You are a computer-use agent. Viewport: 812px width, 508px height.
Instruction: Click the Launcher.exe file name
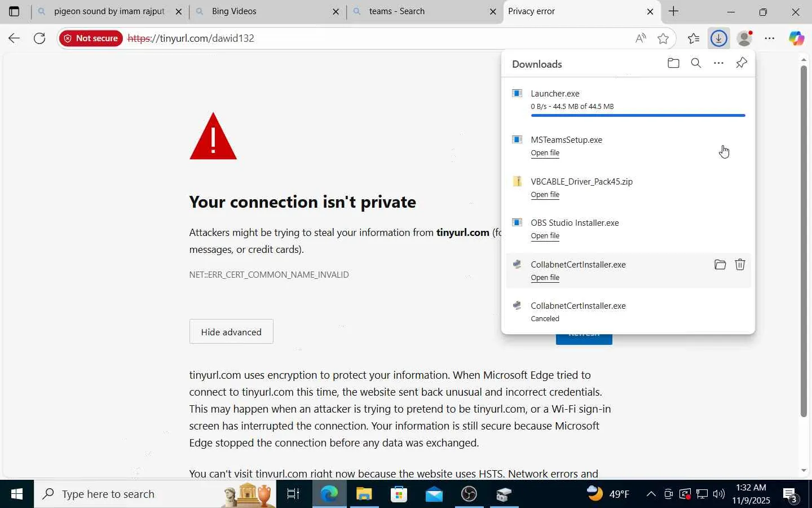[x=555, y=94]
